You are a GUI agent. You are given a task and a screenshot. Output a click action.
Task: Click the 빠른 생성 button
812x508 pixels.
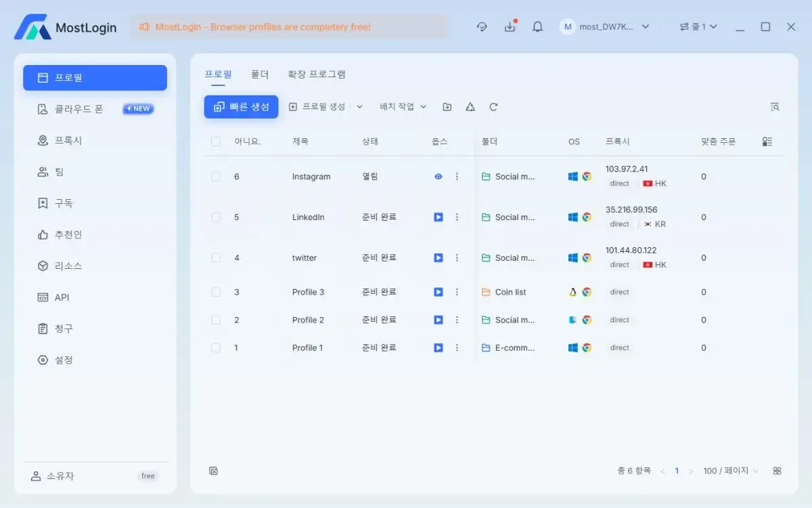pos(242,107)
